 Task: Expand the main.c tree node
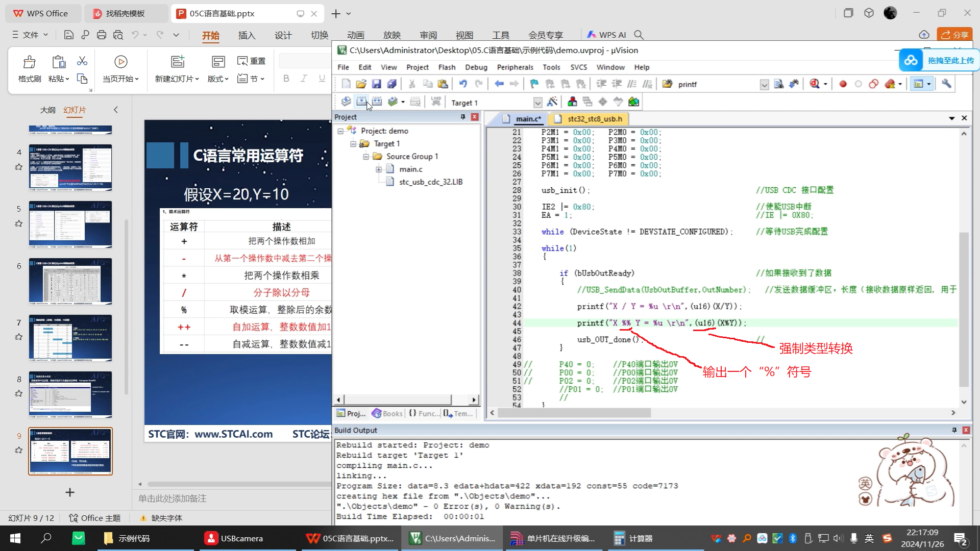[379, 169]
